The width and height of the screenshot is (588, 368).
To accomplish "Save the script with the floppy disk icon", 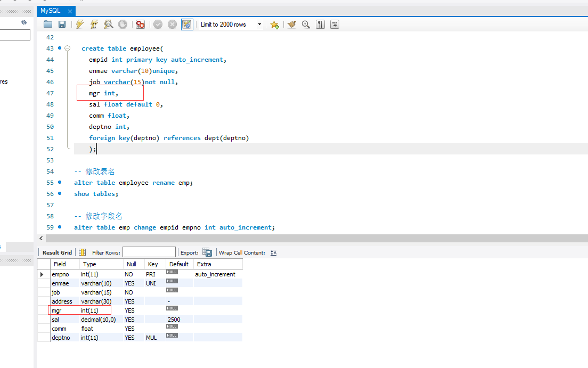I will [x=62, y=24].
